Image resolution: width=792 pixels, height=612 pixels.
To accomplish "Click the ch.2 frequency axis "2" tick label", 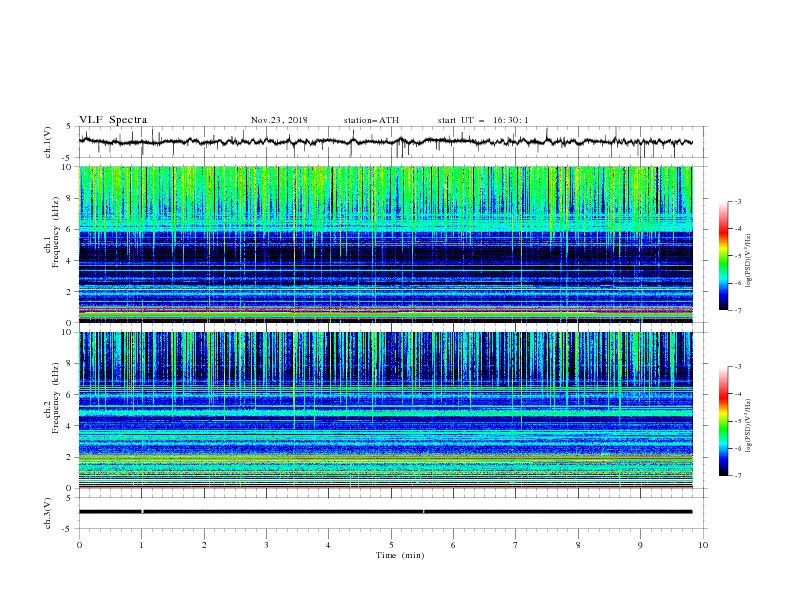I will click(x=70, y=457).
